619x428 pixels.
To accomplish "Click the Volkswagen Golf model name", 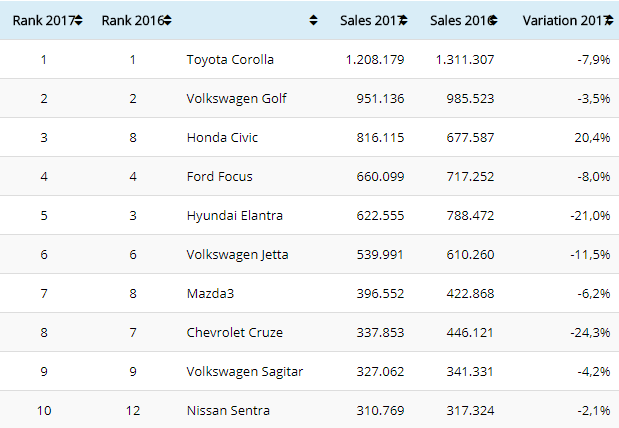I will (x=237, y=99).
